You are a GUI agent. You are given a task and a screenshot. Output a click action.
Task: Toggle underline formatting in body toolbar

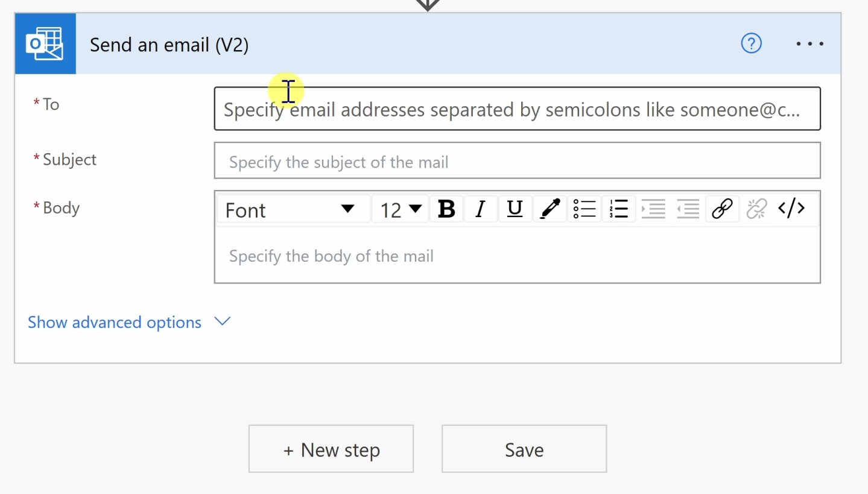pyautogui.click(x=515, y=209)
